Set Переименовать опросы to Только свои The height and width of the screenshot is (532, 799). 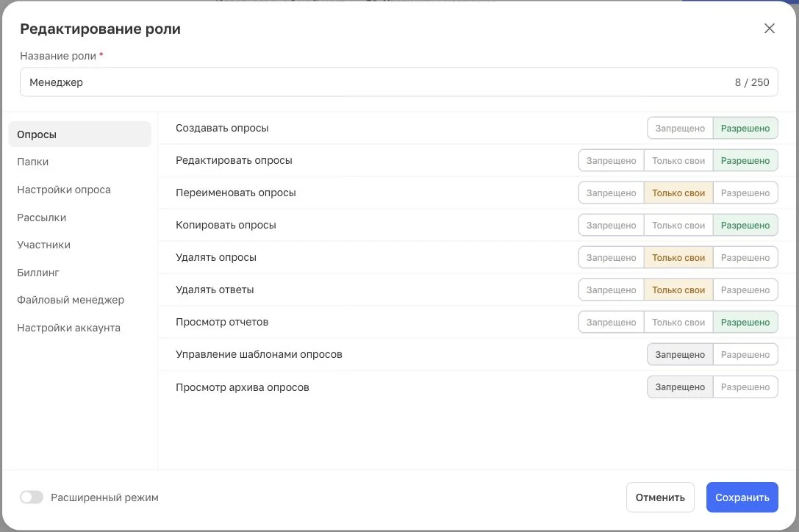pyautogui.click(x=678, y=193)
